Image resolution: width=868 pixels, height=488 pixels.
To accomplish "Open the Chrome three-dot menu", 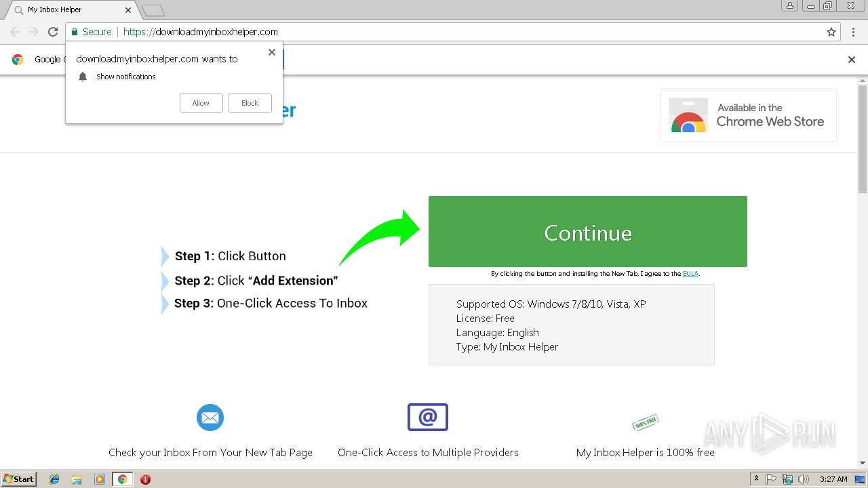I will tap(853, 32).
